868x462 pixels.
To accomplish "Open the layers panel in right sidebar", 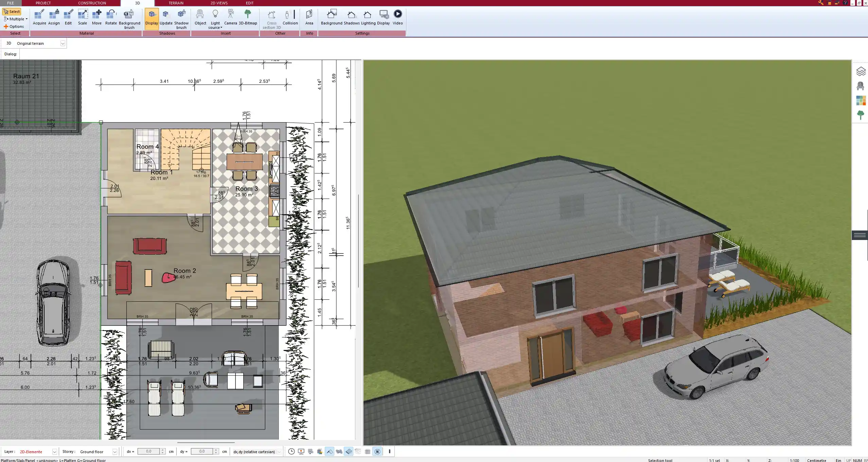I will tap(861, 72).
